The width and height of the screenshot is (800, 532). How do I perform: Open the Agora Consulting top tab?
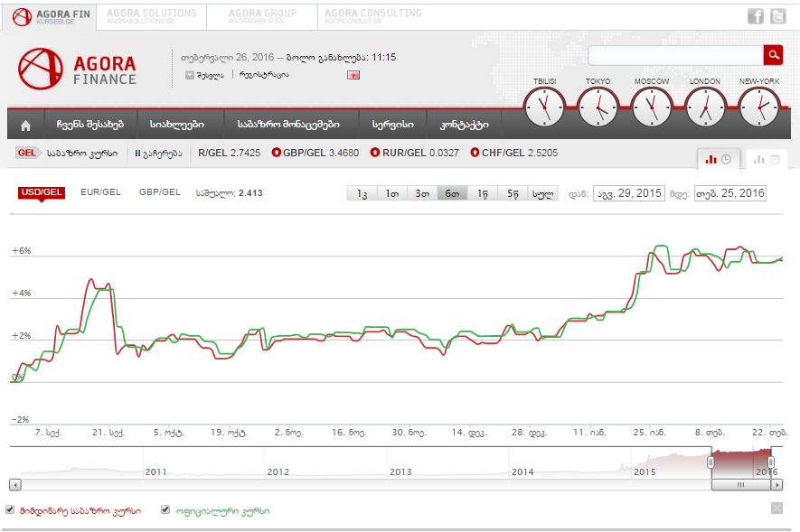[x=372, y=16]
